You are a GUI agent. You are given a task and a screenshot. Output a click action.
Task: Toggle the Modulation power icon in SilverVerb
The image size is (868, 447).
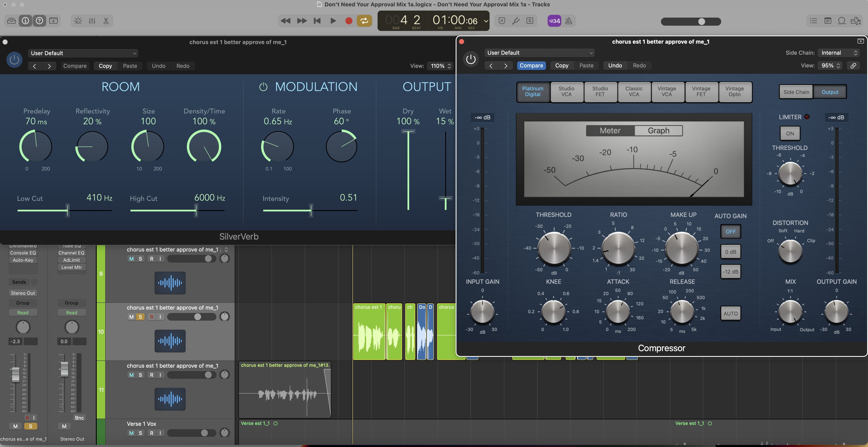click(263, 87)
